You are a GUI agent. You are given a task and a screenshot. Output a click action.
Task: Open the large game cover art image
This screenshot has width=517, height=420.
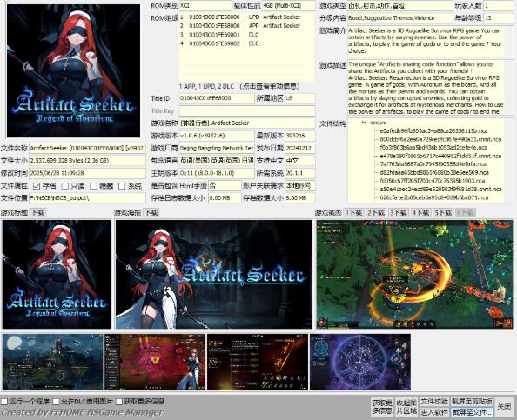73,70
